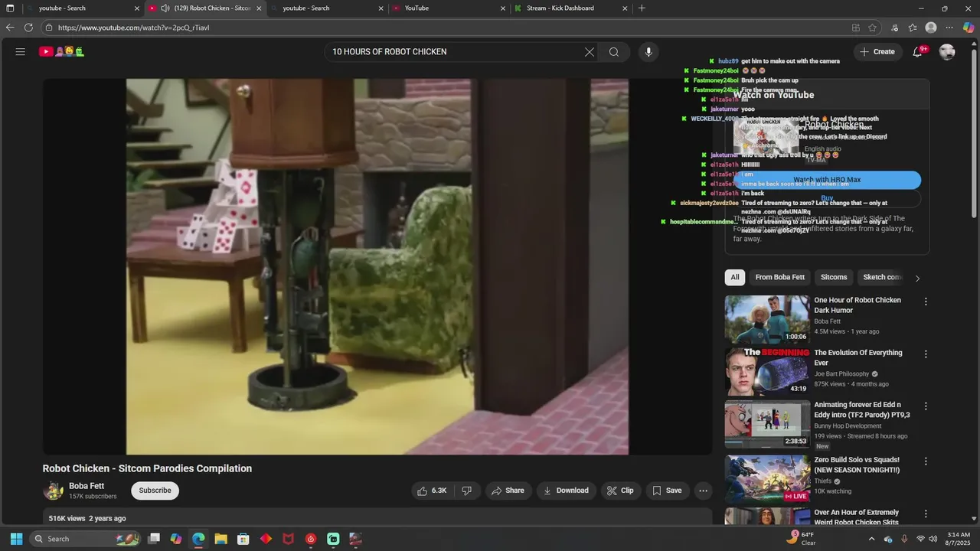
Task: Open the Edge profile icon
Action: click(931, 28)
